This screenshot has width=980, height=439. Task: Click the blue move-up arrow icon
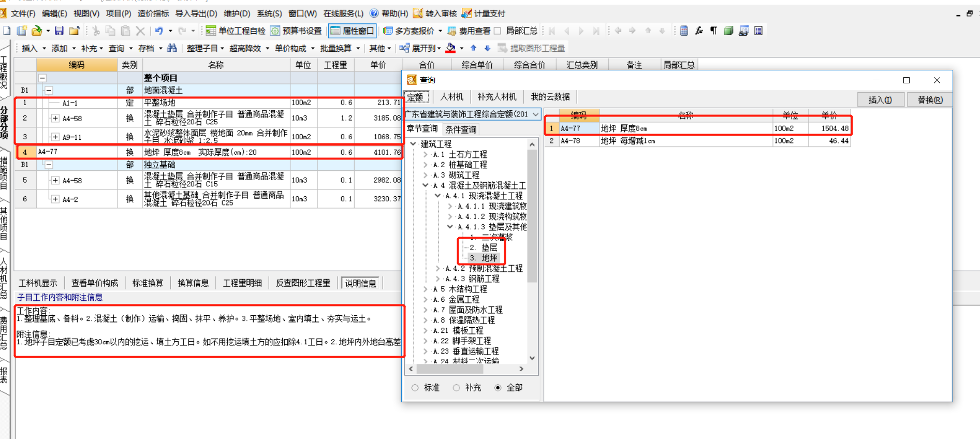[x=473, y=48]
